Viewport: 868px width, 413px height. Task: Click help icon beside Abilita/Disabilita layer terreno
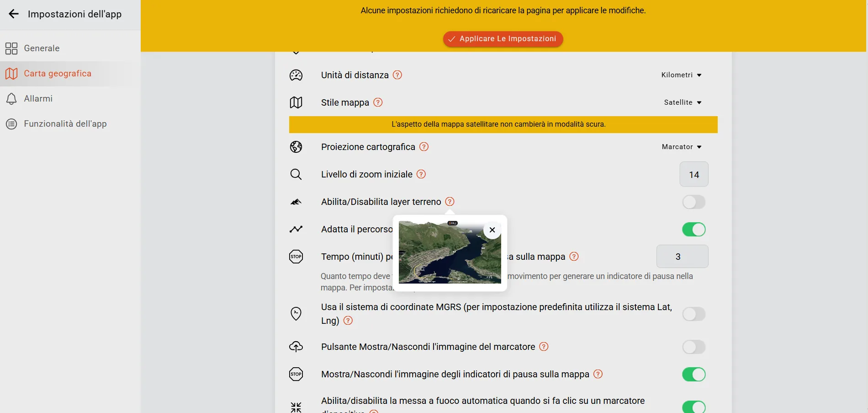pos(450,202)
